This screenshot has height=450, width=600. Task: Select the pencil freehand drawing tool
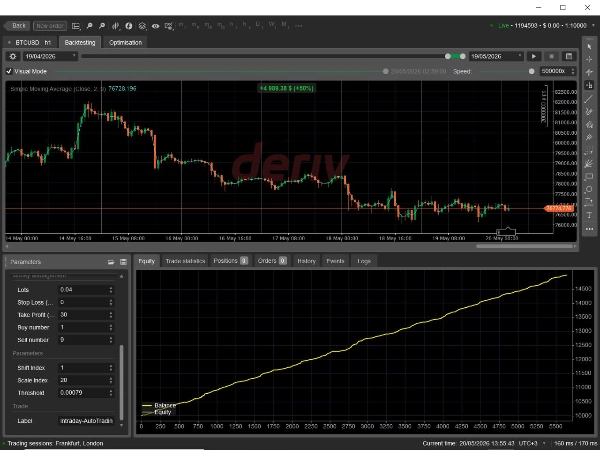589,112
